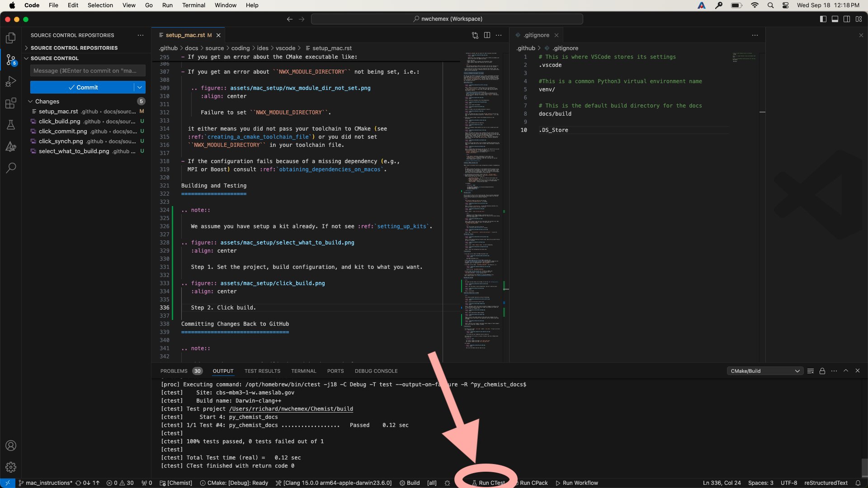Open the Explorer view in activity bar

[11, 38]
